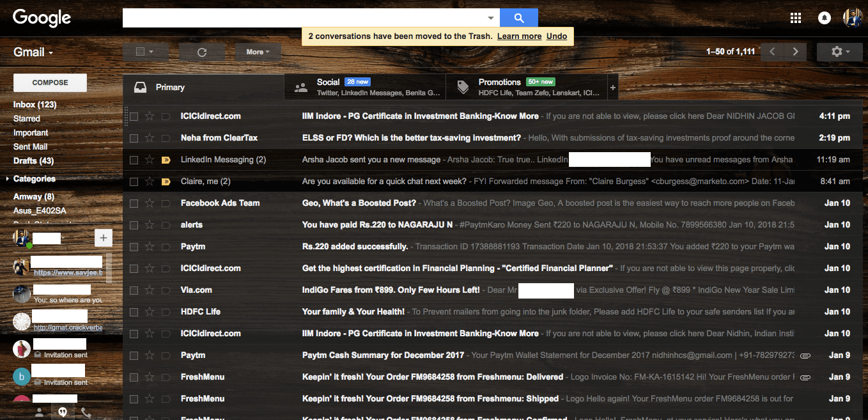Screen dimensions: 868x420
Task: Add a new tab with plus icon
Action: (x=613, y=88)
